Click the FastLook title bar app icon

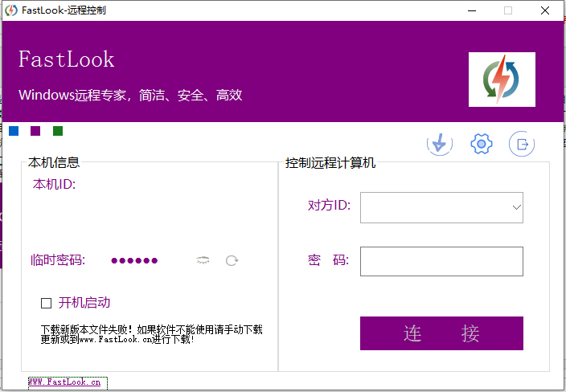[10, 10]
